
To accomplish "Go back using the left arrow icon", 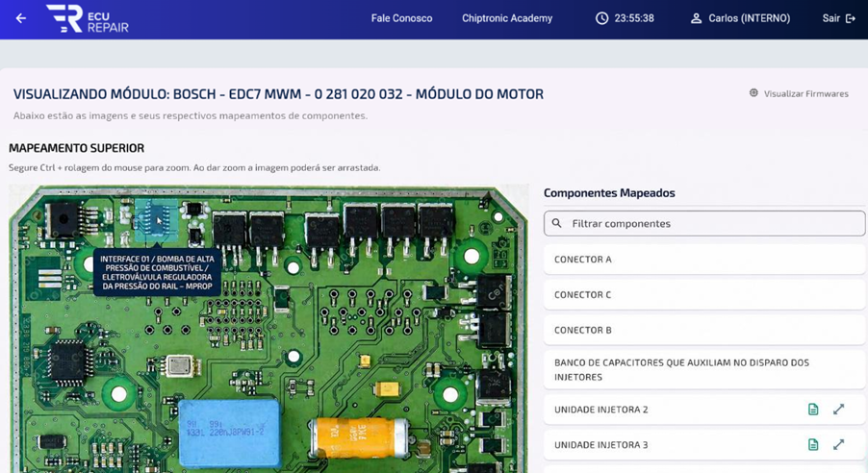I will point(21,18).
